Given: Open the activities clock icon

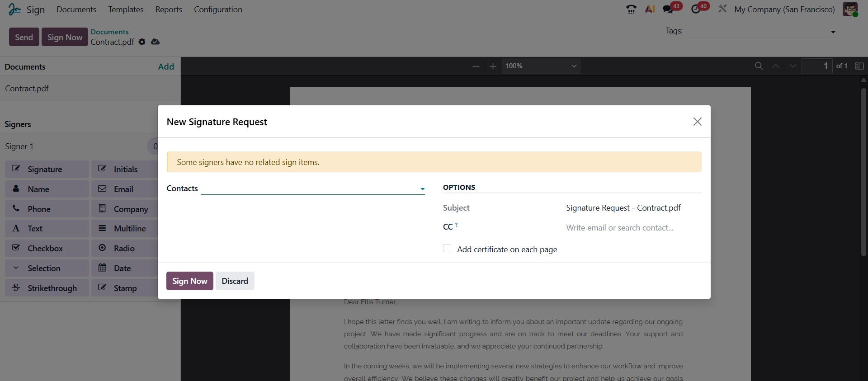Looking at the screenshot, I should [x=696, y=9].
